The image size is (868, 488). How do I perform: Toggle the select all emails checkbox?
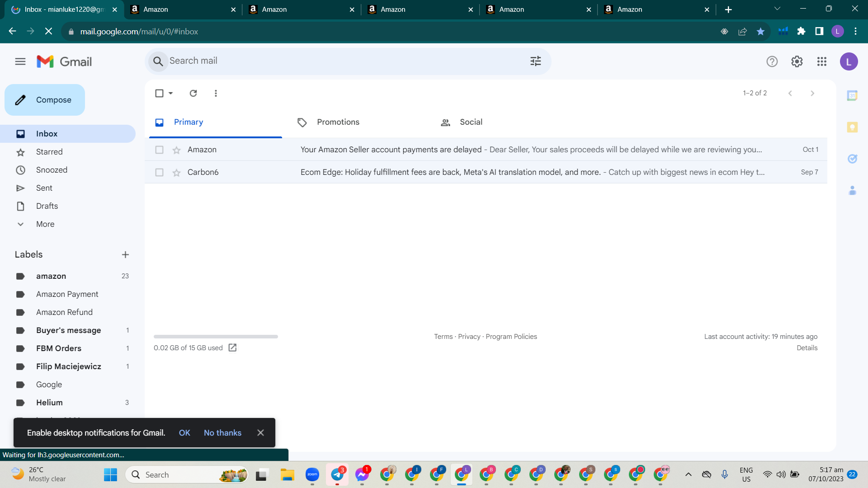pos(159,93)
